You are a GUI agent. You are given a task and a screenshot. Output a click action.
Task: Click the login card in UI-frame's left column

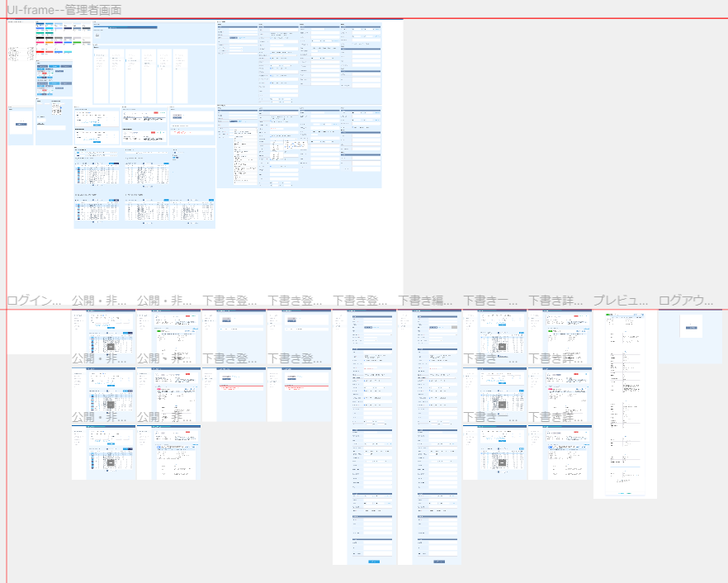[21, 126]
